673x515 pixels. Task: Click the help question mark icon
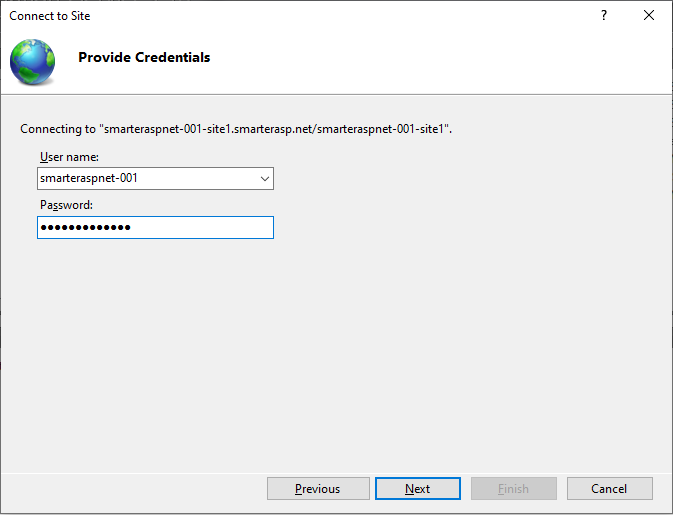click(604, 15)
